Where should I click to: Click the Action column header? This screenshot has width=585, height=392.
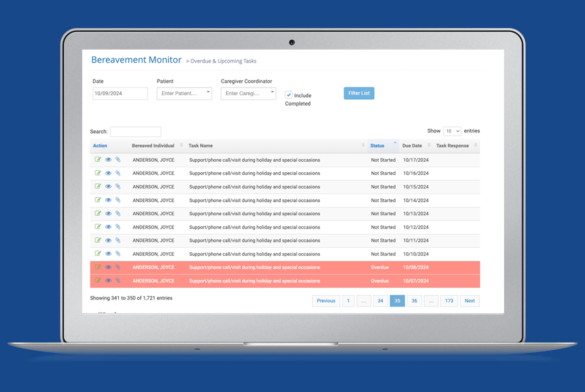click(100, 145)
